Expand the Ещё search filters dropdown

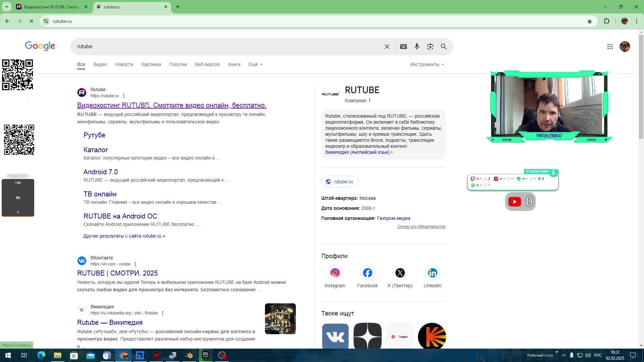255,64
